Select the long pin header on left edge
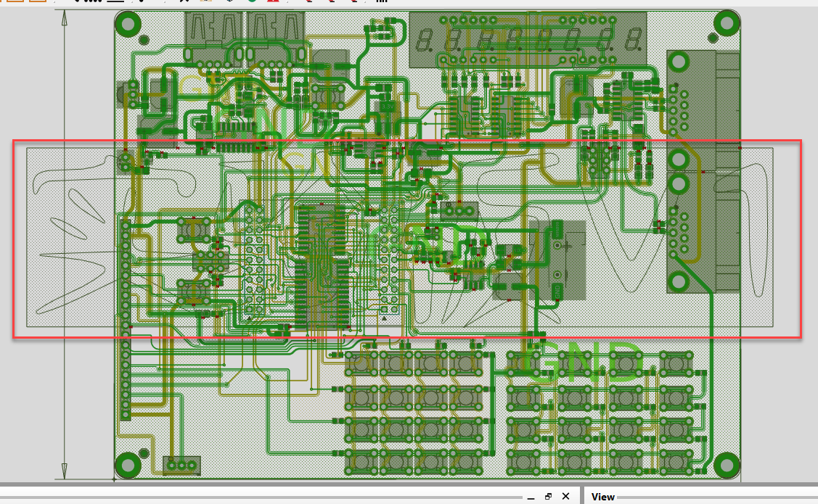Screen dimensions: 818x504 point(126,319)
